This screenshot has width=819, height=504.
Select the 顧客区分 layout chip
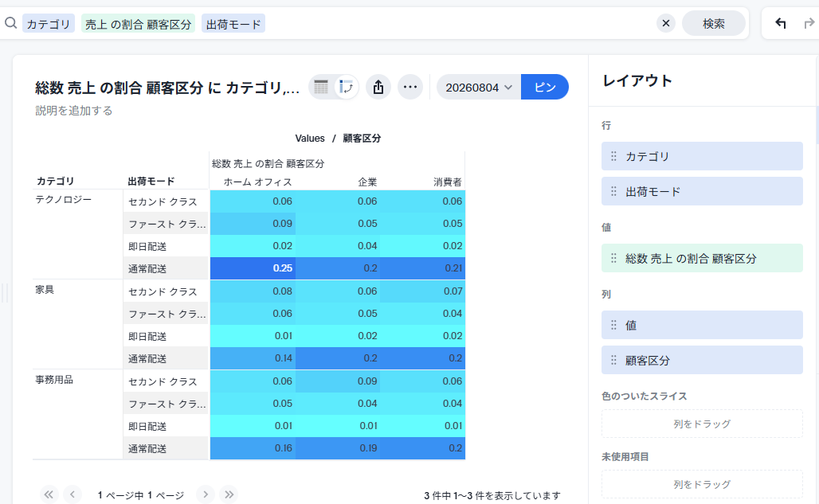tap(702, 360)
